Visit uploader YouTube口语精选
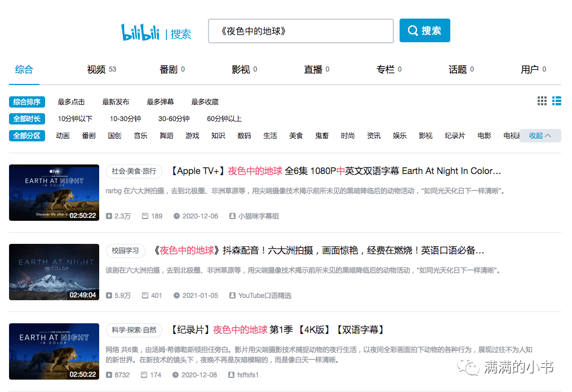Image resolution: width=572 pixels, height=392 pixels. [260, 296]
